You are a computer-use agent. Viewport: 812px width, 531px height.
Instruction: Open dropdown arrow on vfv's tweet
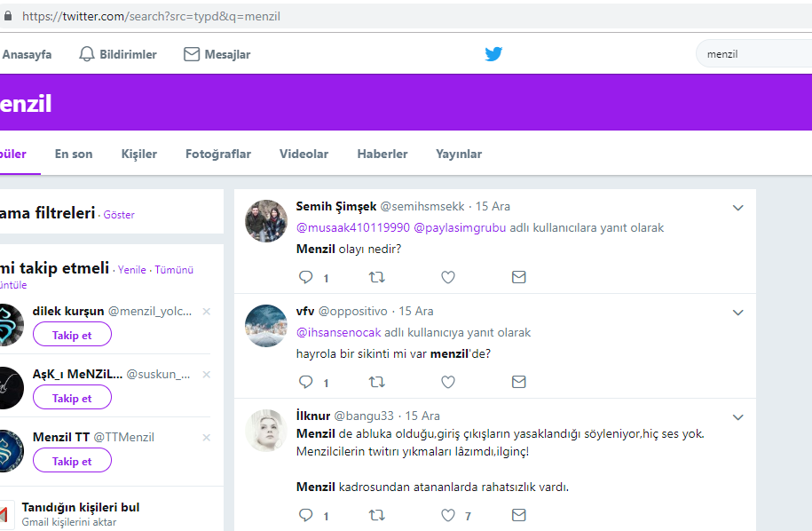click(x=737, y=313)
